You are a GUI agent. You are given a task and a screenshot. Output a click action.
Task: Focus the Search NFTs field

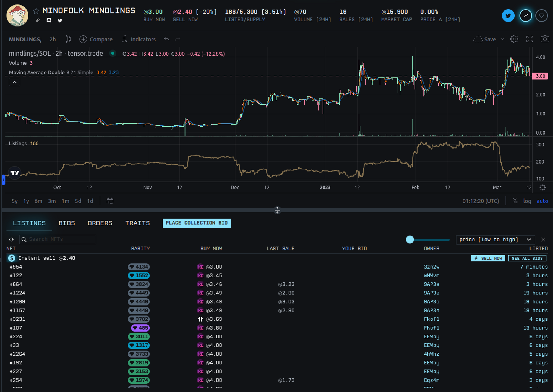click(x=58, y=239)
